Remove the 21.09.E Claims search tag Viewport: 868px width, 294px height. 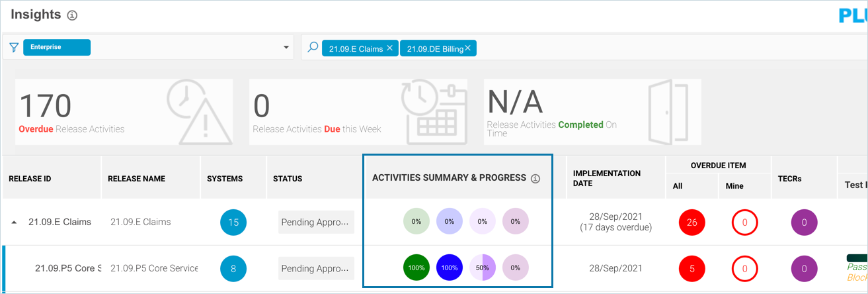(x=389, y=48)
